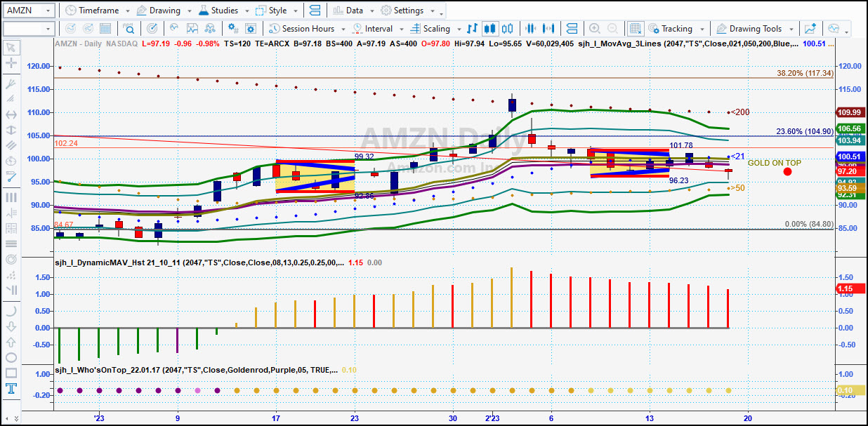The height and width of the screenshot is (426, 868).
Task: Click the wave bubble icon at toolbar end
Action: coord(834,29)
